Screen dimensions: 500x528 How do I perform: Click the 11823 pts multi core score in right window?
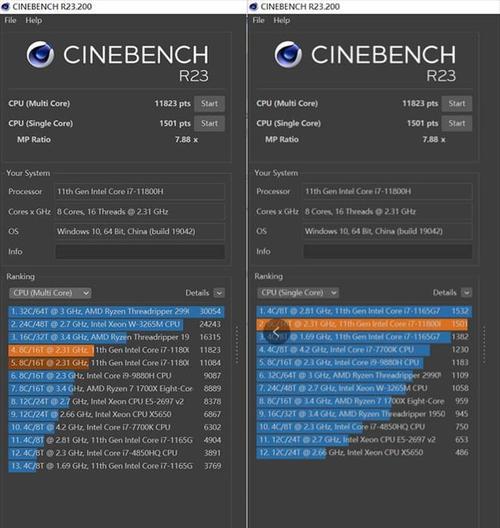pos(420,103)
